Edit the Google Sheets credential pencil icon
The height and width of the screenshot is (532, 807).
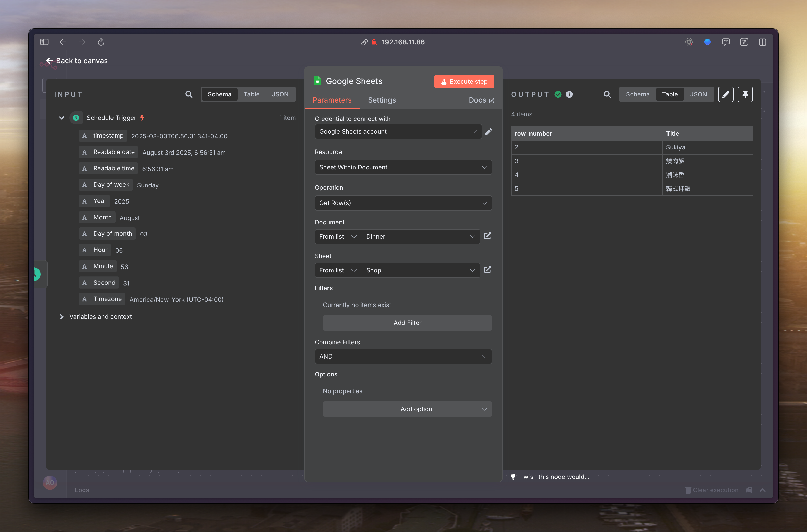[x=488, y=132]
